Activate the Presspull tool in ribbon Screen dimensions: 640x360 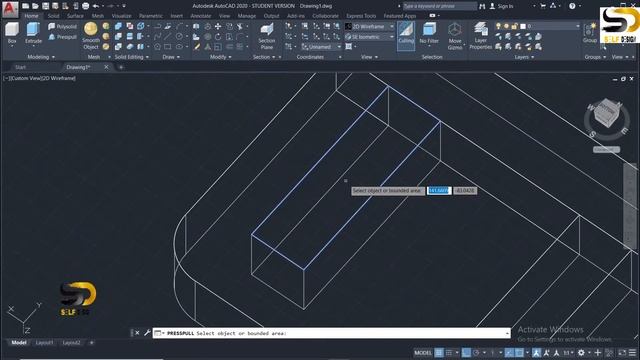click(62, 37)
